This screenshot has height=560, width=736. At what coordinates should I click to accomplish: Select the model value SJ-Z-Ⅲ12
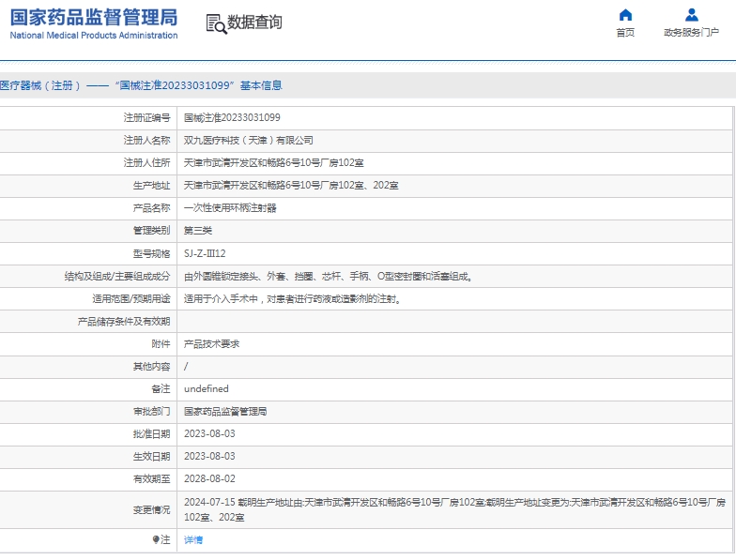pyautogui.click(x=205, y=253)
